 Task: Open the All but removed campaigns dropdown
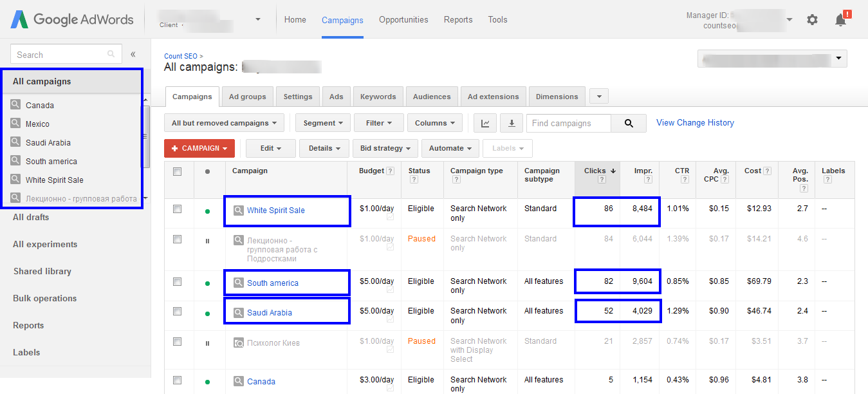(225, 123)
